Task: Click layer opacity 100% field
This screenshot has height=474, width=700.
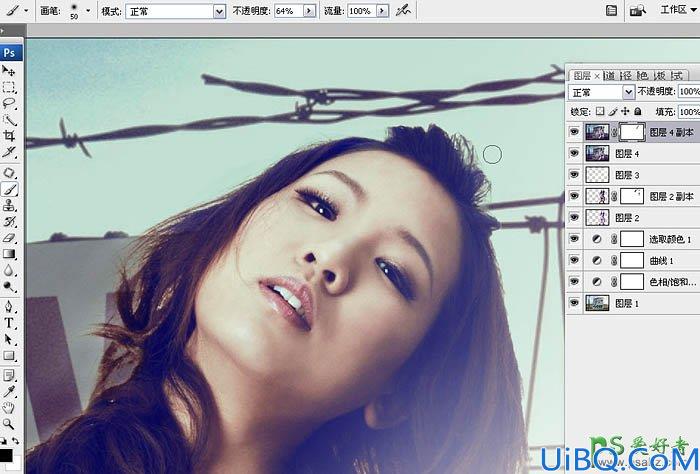Action: [x=689, y=91]
